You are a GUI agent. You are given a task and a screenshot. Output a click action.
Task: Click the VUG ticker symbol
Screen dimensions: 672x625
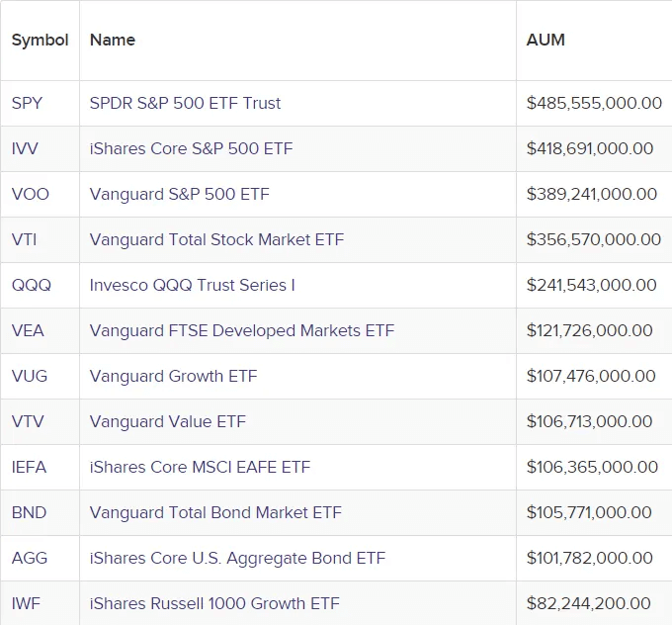[30, 376]
